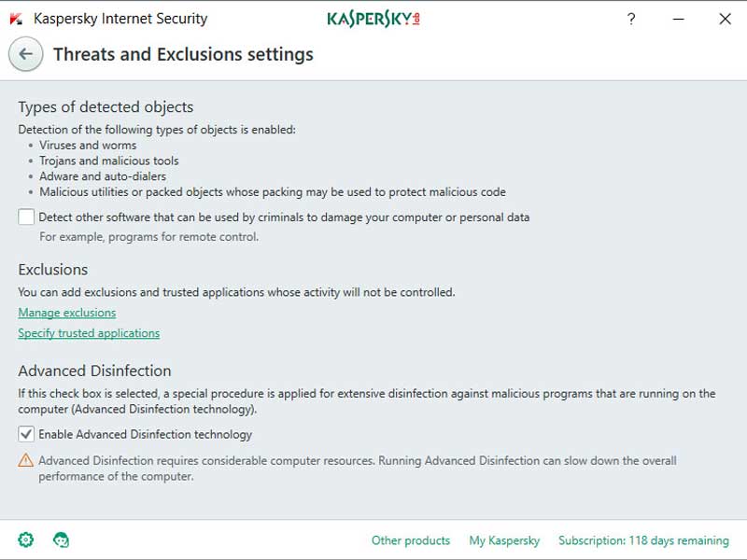This screenshot has height=560, width=747.
Task: Click the Types of detected objects heading
Action: pyautogui.click(x=106, y=107)
